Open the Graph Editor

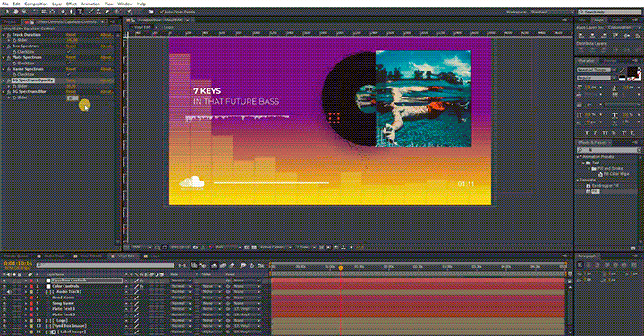(260, 265)
